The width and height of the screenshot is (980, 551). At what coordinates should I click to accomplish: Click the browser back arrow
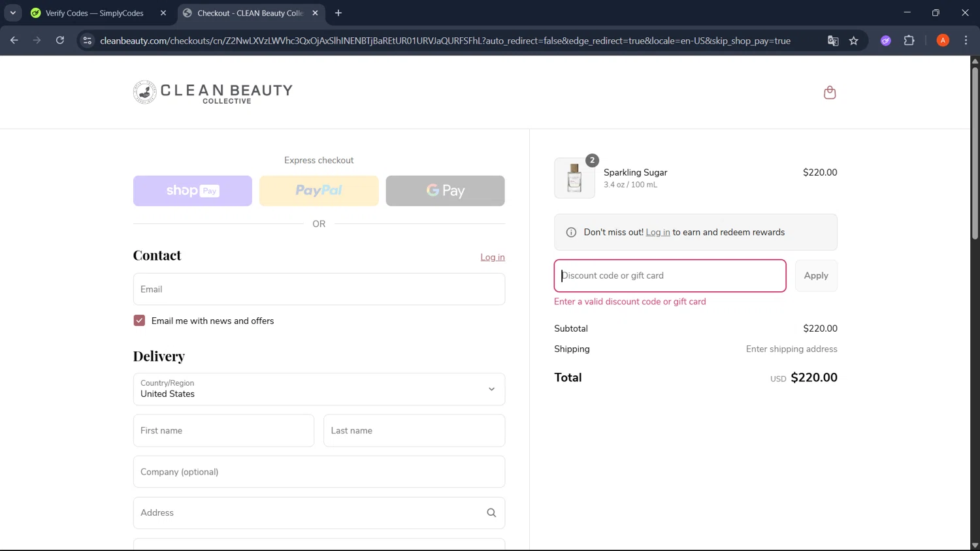14,40
